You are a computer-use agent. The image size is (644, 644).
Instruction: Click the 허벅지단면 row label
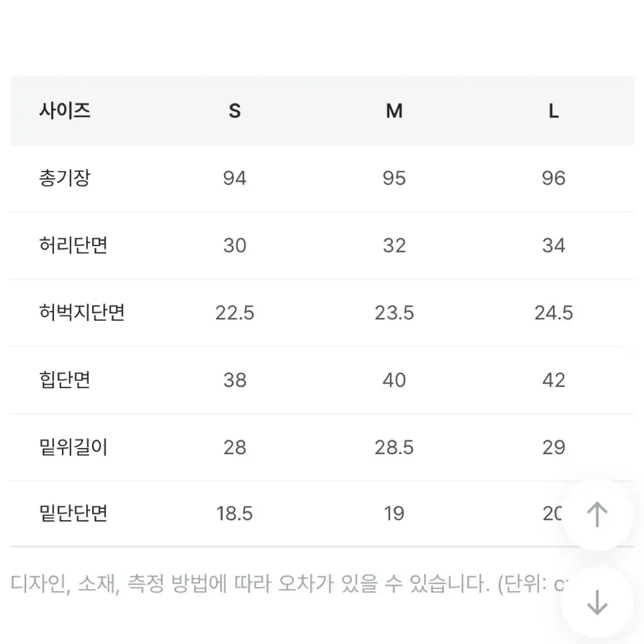coord(82,313)
